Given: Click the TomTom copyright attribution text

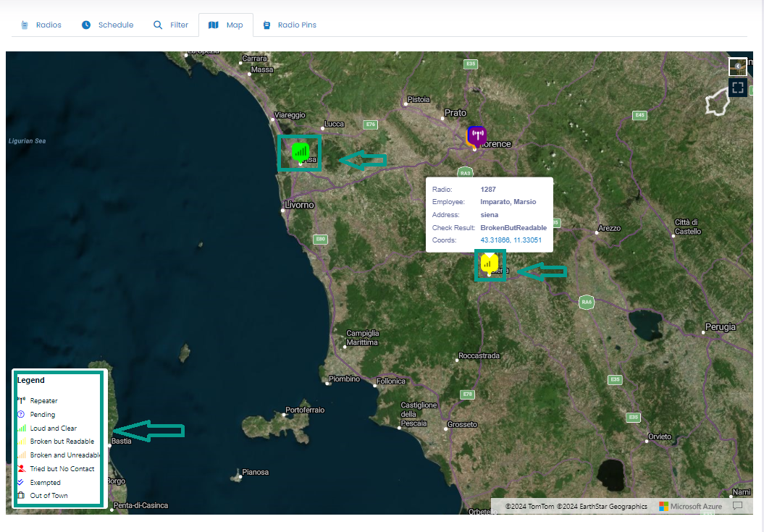Looking at the screenshot, I should pos(530,506).
